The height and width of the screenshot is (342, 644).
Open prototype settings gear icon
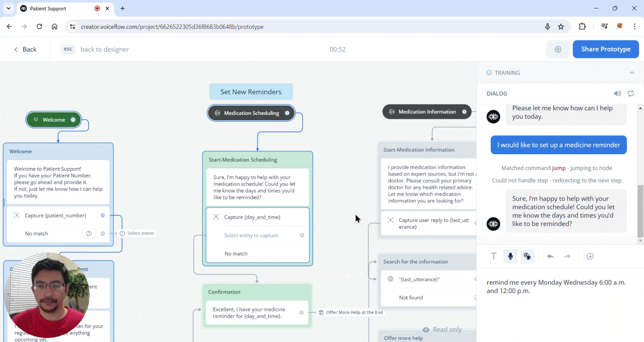coord(558,49)
